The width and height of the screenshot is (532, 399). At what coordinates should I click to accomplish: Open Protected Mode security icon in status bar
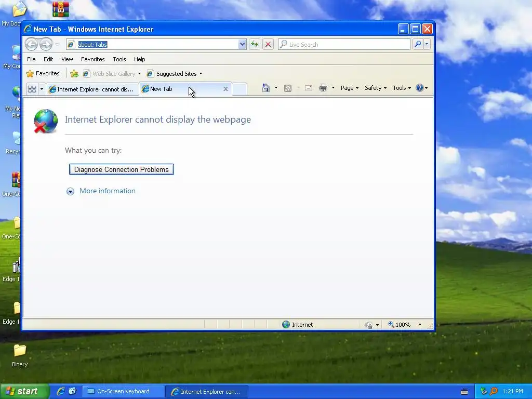(x=369, y=325)
